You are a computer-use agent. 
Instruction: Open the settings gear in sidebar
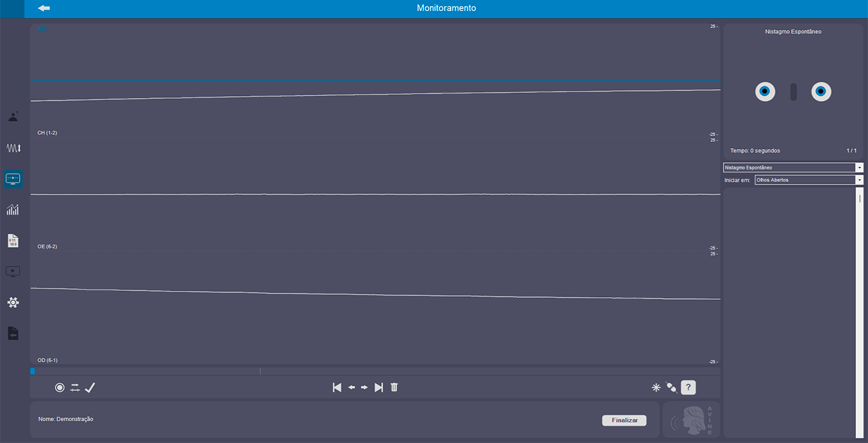click(13, 302)
